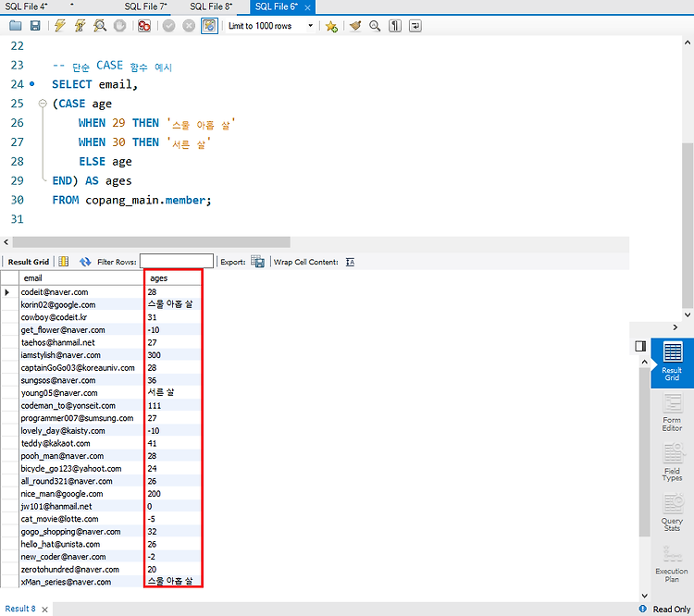Save snippet with the star icon

pos(331,26)
